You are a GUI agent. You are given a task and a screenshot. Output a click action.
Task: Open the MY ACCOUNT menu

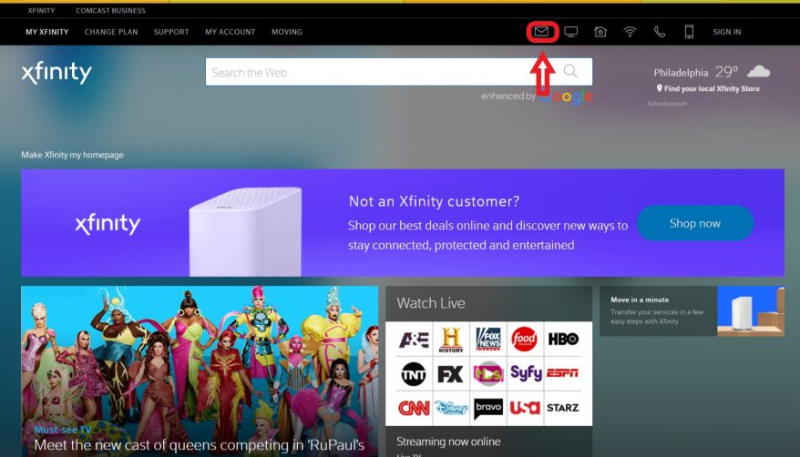coord(230,32)
